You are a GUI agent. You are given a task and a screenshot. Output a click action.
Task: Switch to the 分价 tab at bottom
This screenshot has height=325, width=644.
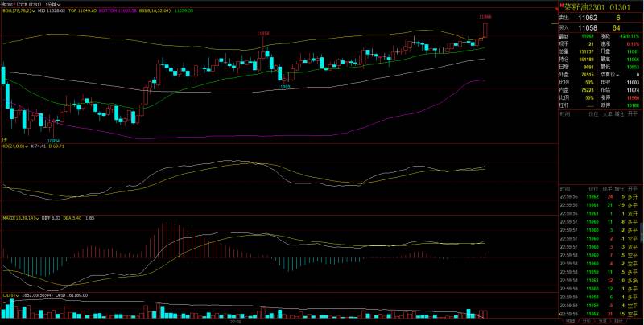[x=587, y=320]
